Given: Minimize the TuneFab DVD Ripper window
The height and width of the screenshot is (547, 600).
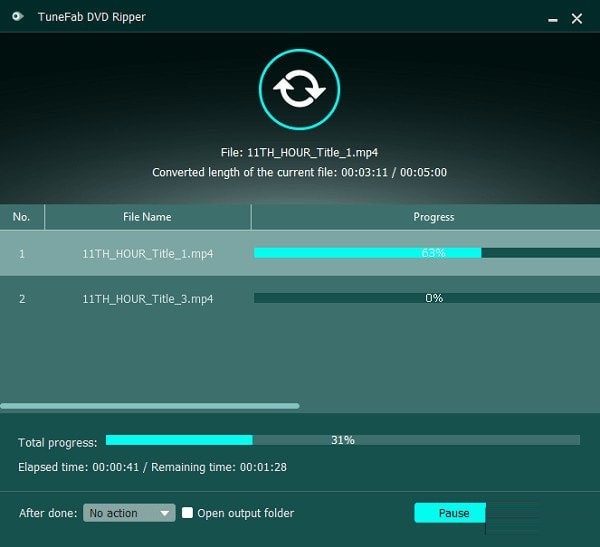Looking at the screenshot, I should (x=553, y=19).
